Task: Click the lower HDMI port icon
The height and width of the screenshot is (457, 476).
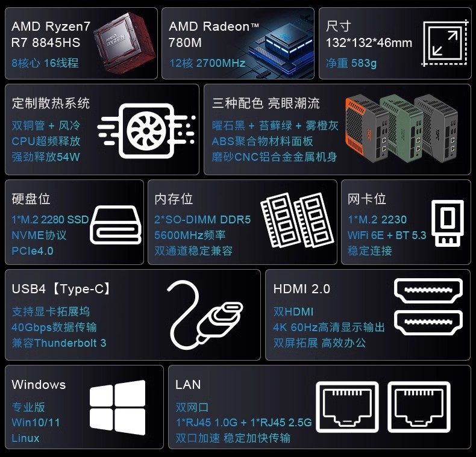Action: 428,322
